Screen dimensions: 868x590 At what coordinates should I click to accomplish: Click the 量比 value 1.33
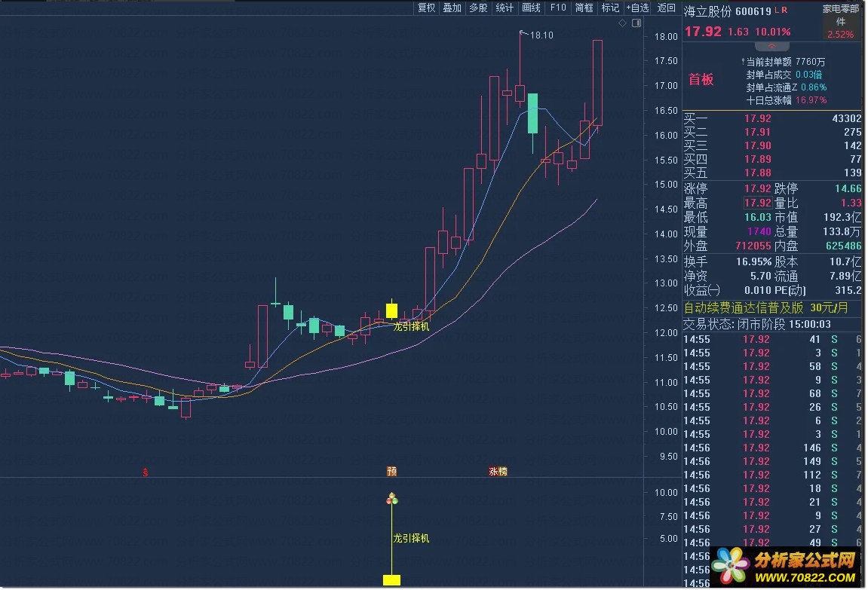[x=851, y=203]
